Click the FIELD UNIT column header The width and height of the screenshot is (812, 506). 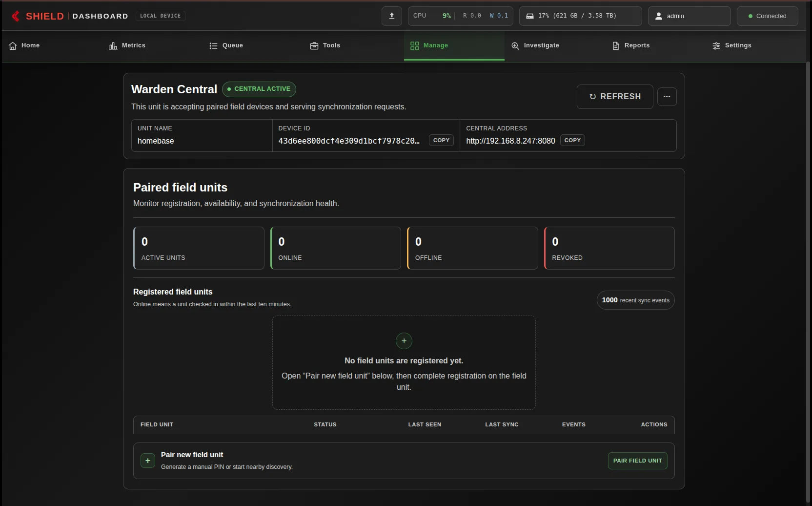point(157,425)
